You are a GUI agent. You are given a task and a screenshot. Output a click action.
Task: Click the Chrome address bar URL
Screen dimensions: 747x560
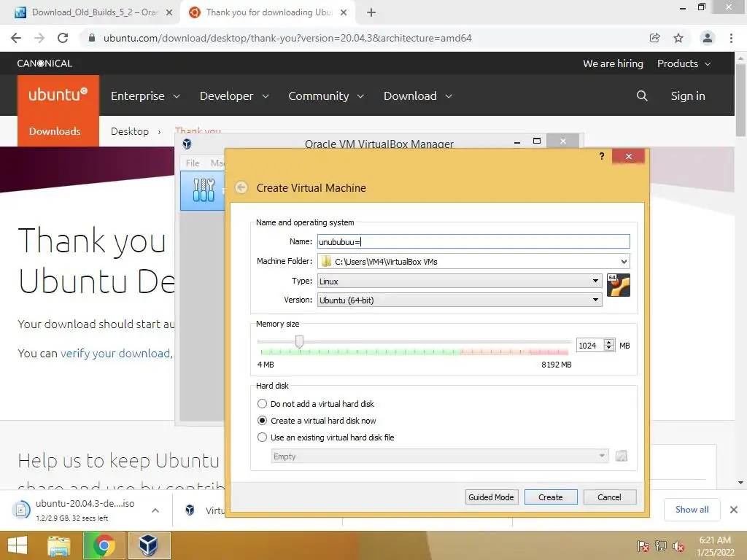pos(287,38)
